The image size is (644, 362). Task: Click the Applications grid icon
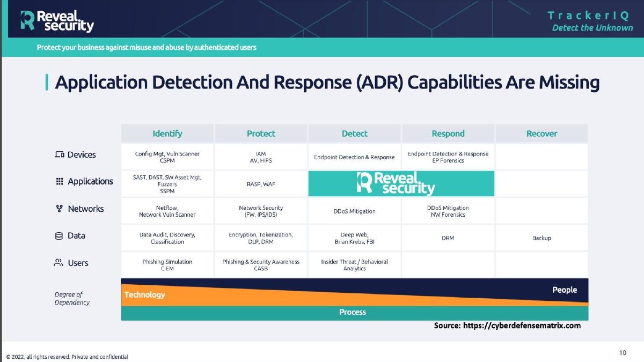click(x=60, y=181)
